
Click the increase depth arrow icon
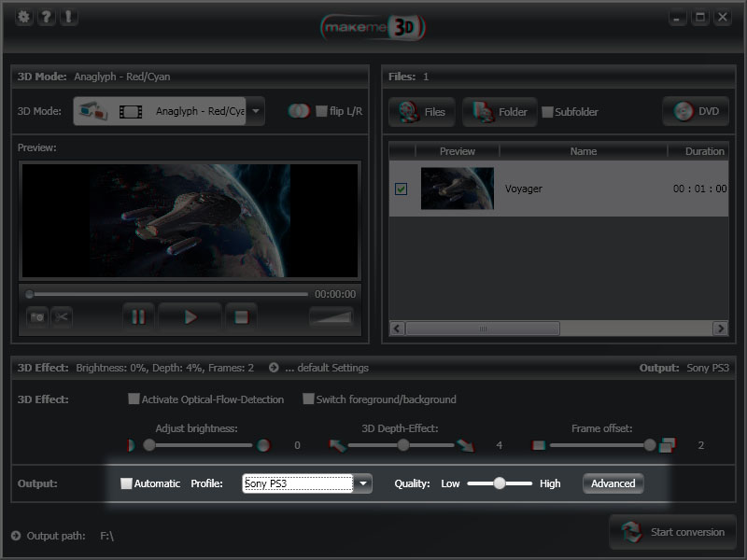(465, 446)
